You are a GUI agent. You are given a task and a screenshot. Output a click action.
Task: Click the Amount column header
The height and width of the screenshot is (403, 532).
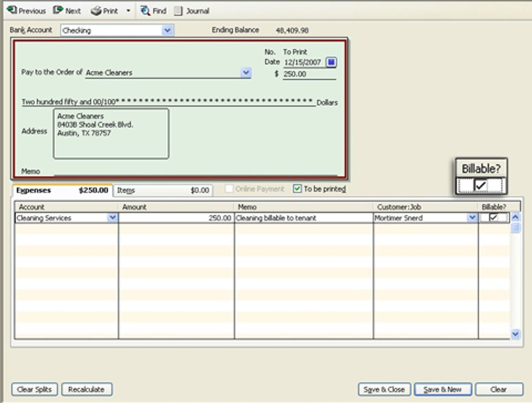[176, 207]
